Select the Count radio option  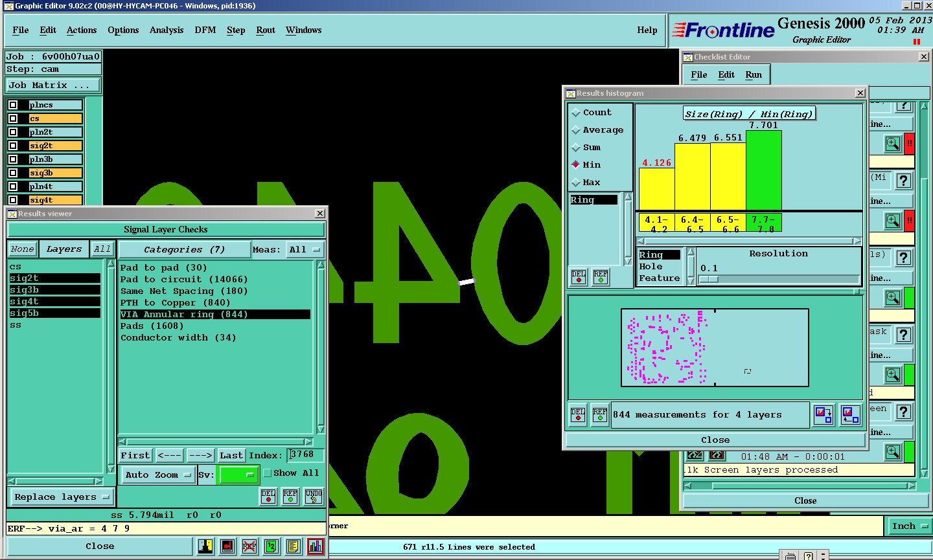click(x=575, y=113)
